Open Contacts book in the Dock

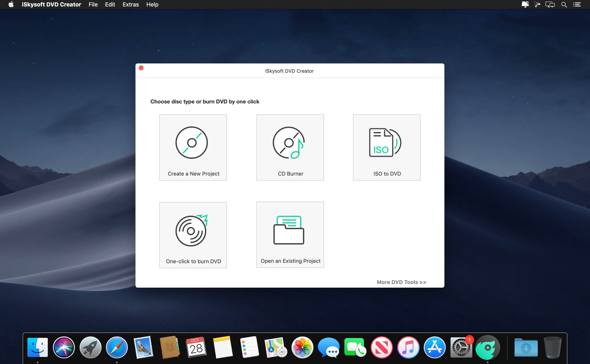coord(170,347)
